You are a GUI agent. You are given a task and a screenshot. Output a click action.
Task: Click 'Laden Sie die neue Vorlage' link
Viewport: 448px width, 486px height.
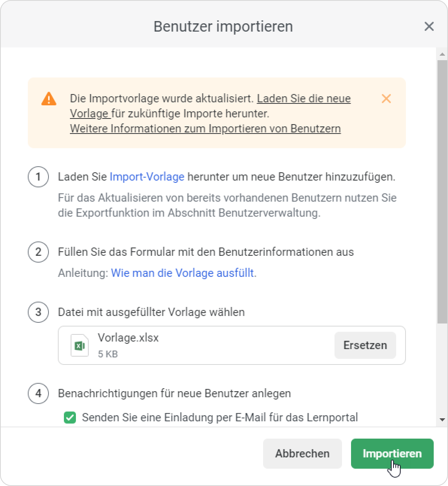pos(304,99)
